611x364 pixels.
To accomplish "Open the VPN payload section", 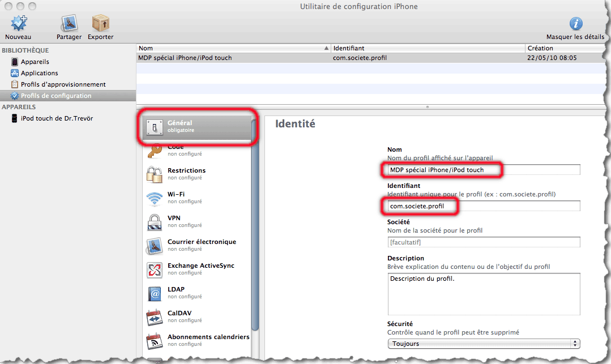I will click(197, 221).
